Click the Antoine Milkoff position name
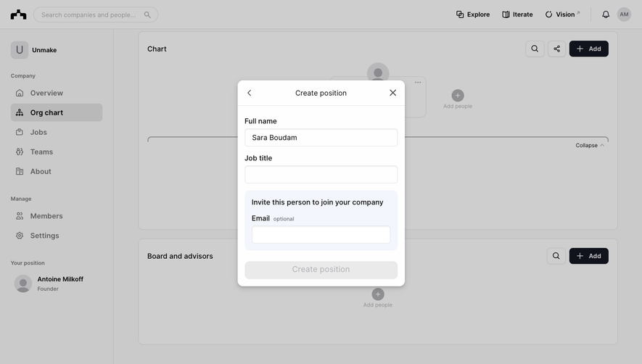 coord(60,279)
